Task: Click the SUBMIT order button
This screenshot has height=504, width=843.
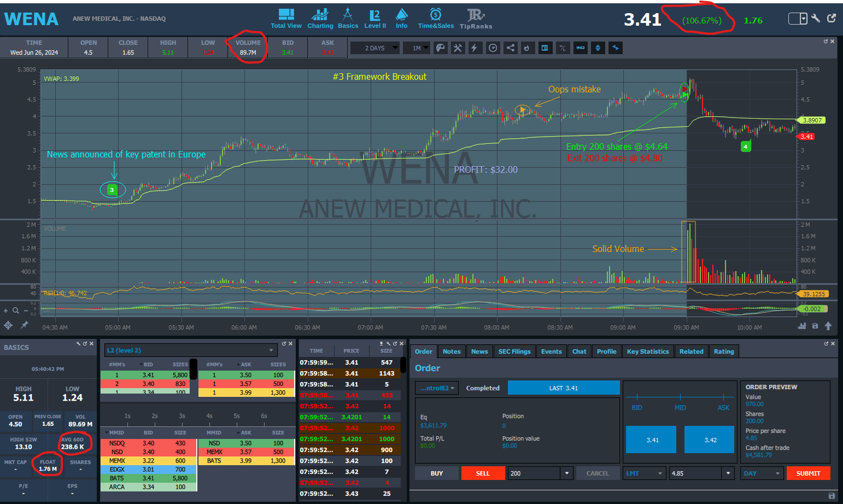Action: pos(808,473)
